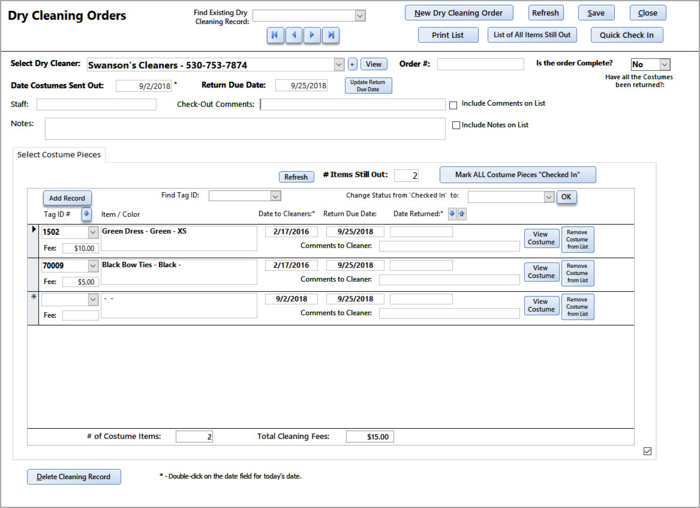Click the # Items Still Out value box
The height and width of the screenshot is (508, 700).
pyautogui.click(x=406, y=175)
